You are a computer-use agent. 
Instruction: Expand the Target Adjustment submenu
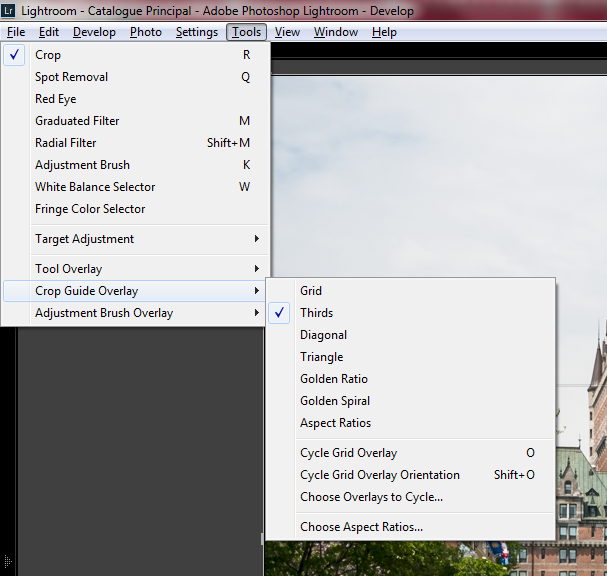135,239
